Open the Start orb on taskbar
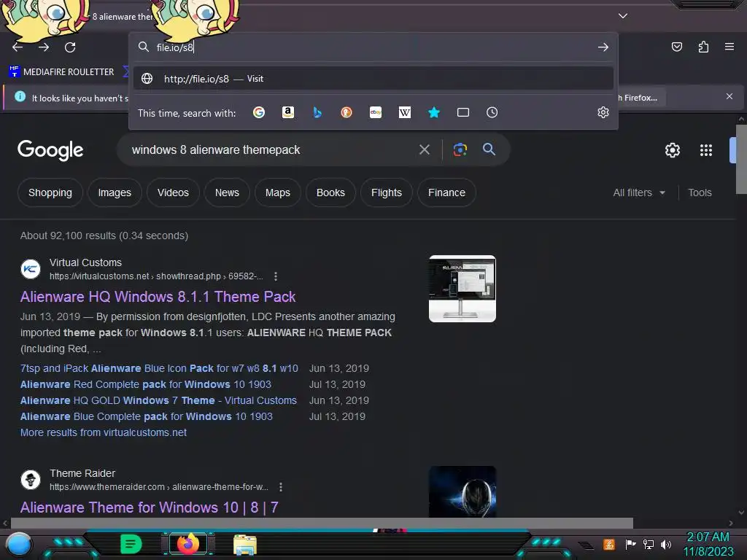Image resolution: width=747 pixels, height=560 pixels. [18, 545]
